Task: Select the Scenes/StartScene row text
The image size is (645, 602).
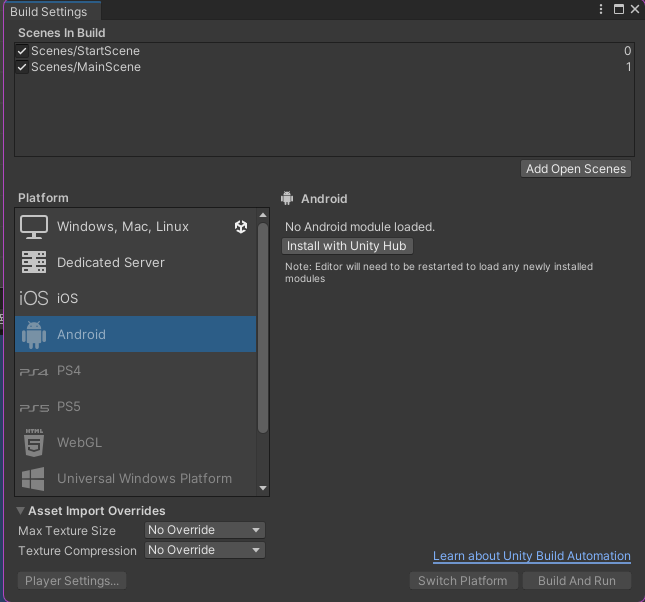Action: tap(86, 51)
